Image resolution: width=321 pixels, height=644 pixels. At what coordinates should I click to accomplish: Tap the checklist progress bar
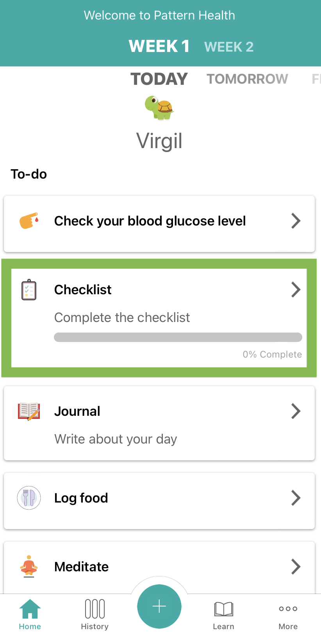click(178, 337)
